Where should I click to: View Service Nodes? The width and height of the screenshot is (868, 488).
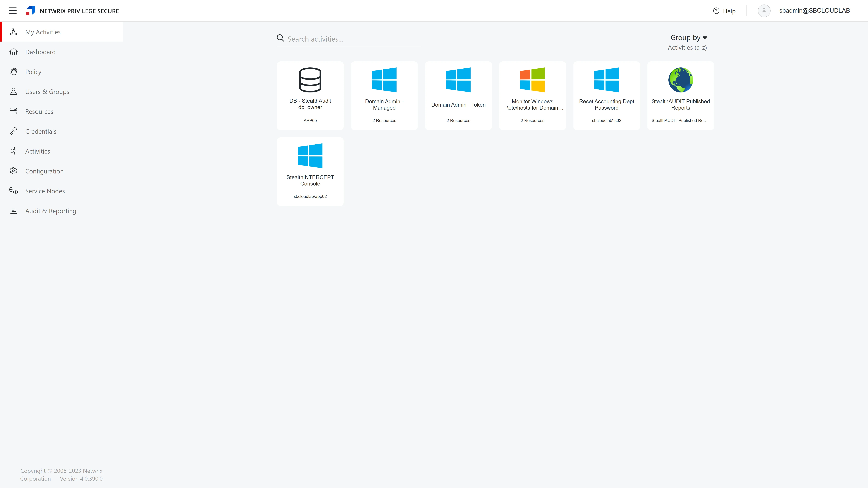[45, 191]
